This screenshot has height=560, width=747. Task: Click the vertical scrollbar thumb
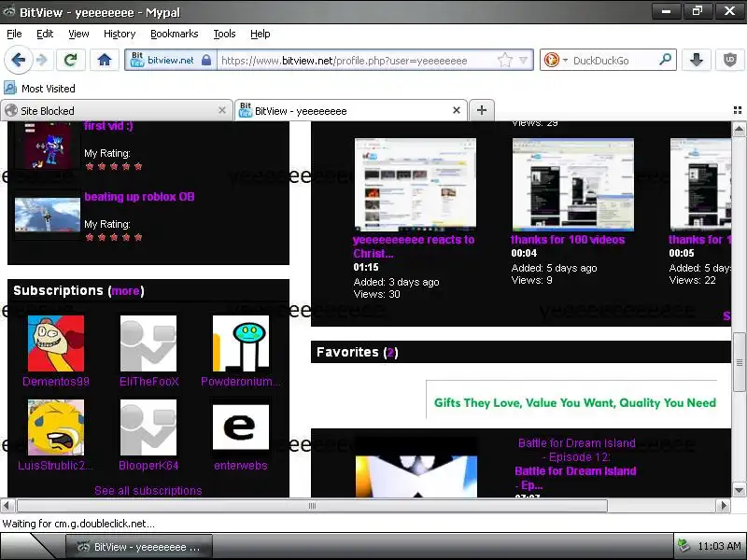click(x=739, y=362)
